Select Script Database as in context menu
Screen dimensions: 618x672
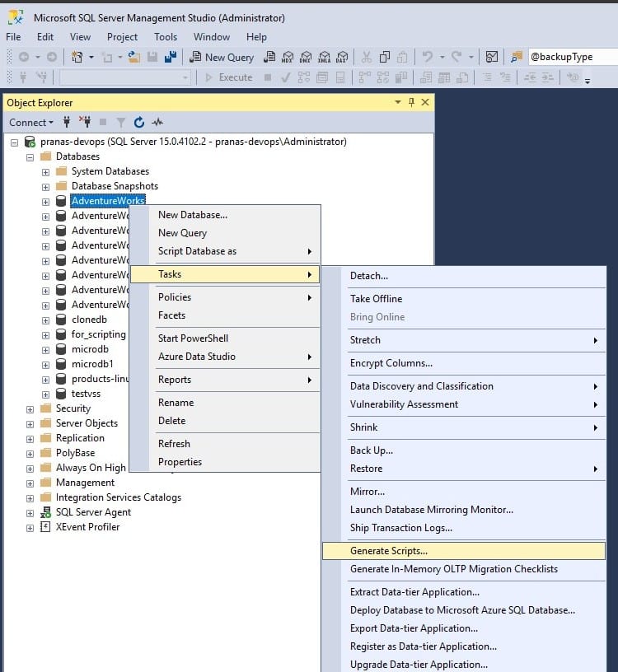(225, 251)
